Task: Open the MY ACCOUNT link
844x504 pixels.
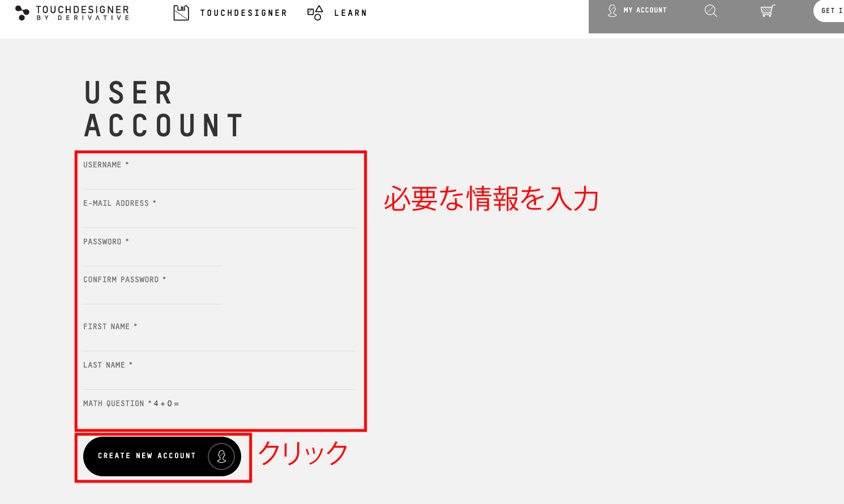Action: [x=645, y=10]
